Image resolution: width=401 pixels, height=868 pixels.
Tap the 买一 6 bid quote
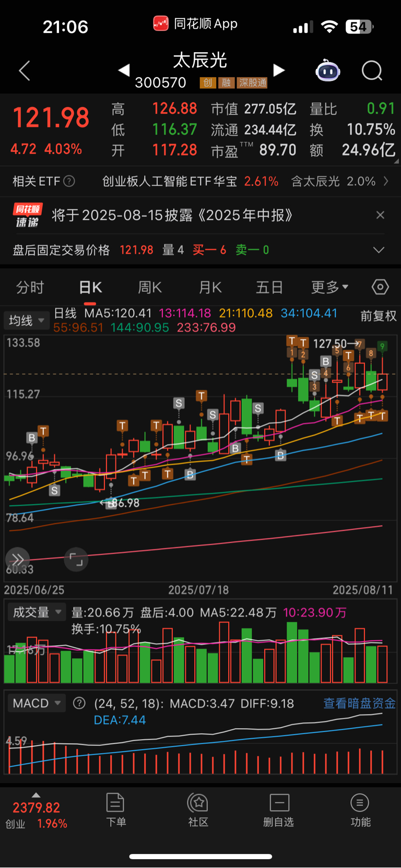209,250
